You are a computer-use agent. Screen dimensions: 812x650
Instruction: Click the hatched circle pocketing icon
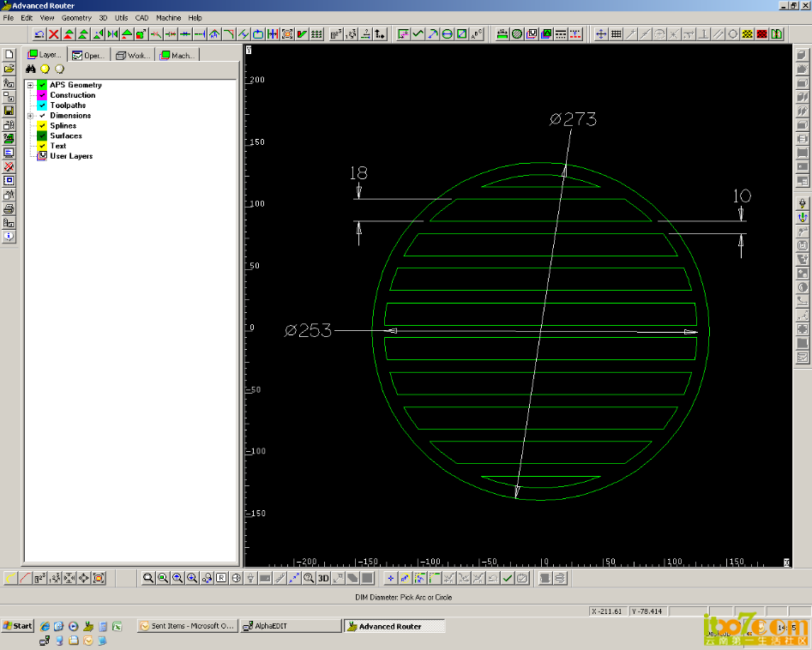point(517,34)
